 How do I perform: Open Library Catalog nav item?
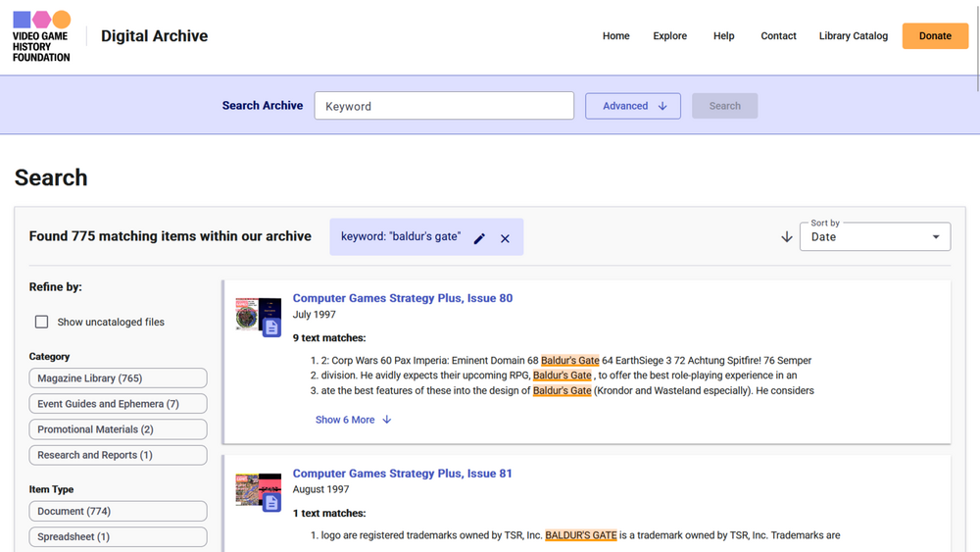click(x=853, y=36)
